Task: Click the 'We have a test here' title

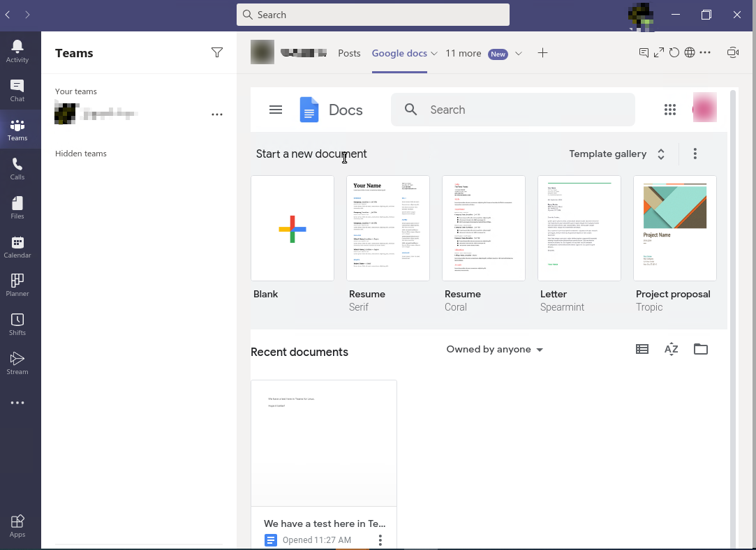Action: click(325, 523)
